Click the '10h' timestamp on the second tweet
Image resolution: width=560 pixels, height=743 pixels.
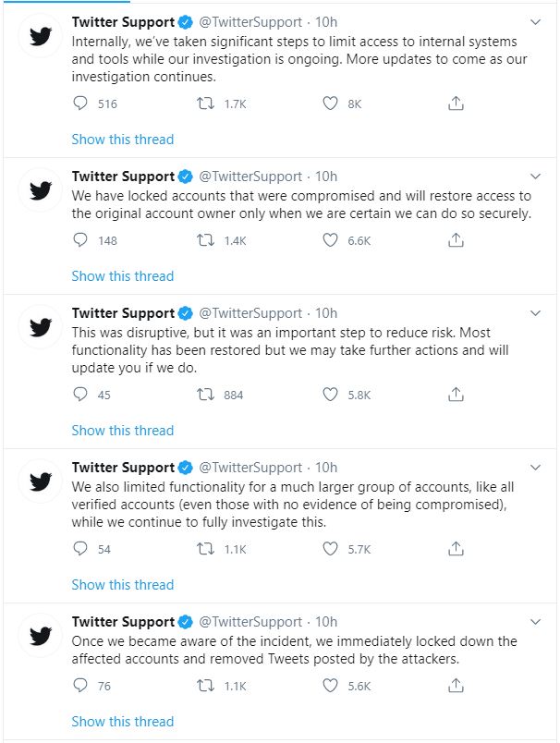[x=324, y=176]
